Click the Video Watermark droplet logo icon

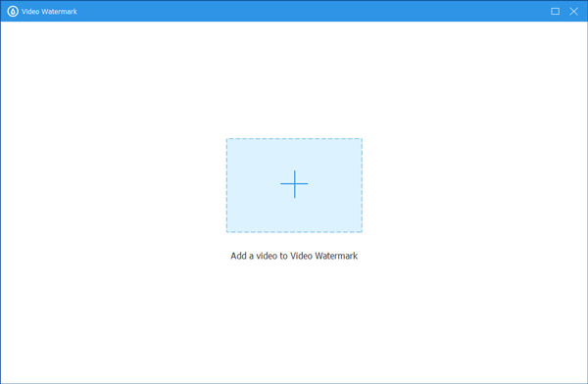13,11
